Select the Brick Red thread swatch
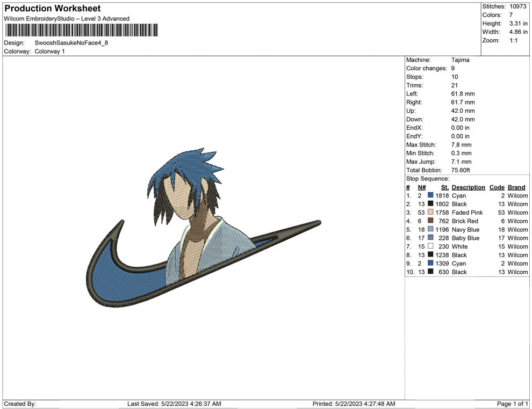532x409 pixels. tap(430, 221)
